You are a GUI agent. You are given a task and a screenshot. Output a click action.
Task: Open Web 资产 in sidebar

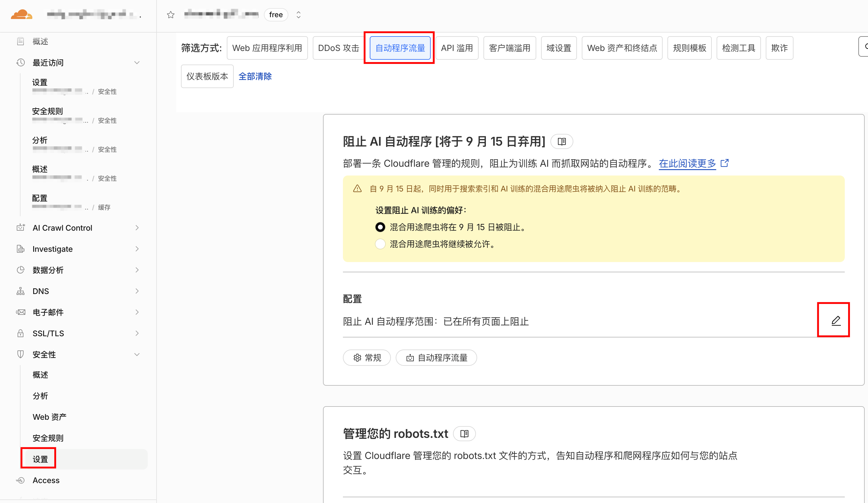coord(49,417)
